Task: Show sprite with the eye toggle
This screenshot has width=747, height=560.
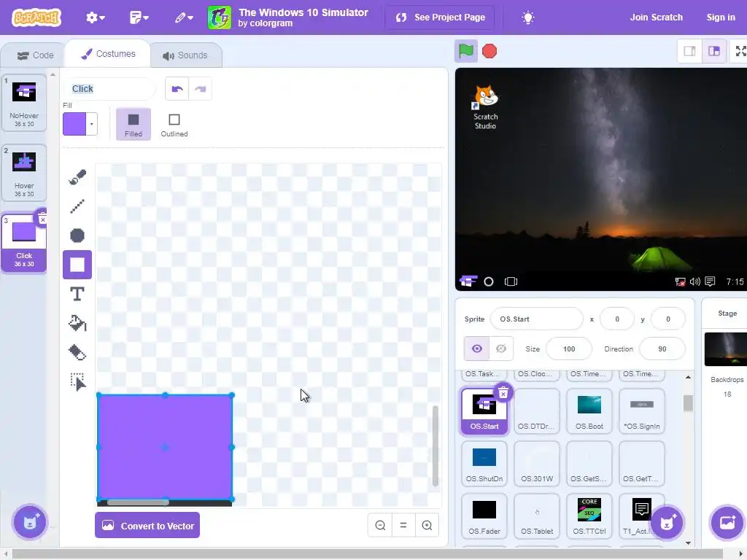Action: click(476, 349)
